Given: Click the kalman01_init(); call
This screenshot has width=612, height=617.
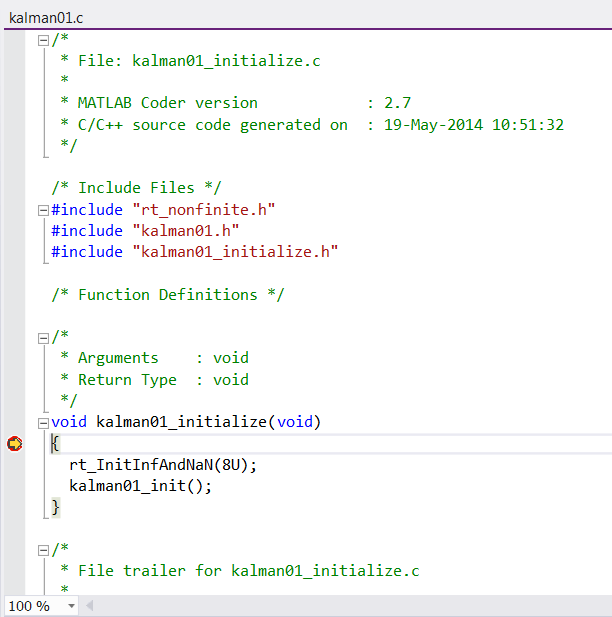Looking at the screenshot, I should coord(141,486).
